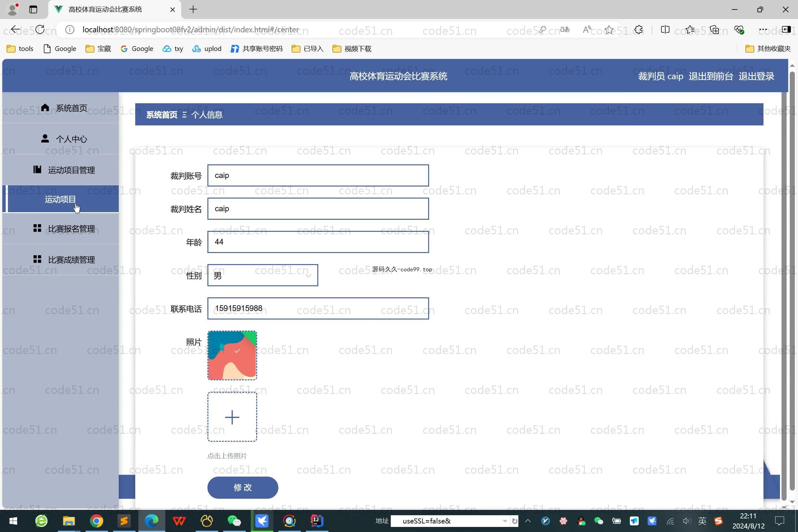The height and width of the screenshot is (532, 798).
Task: Click 系统首页 breadcrumb link
Action: coord(161,115)
